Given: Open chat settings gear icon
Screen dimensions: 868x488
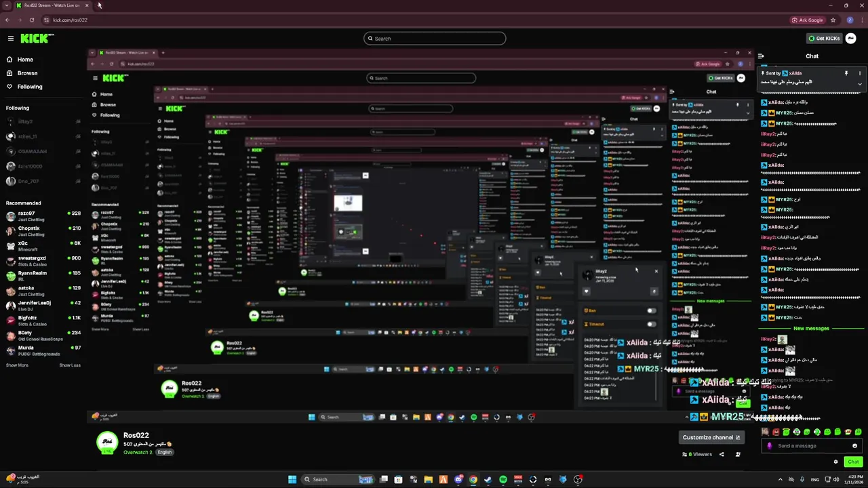Looking at the screenshot, I should tap(835, 462).
